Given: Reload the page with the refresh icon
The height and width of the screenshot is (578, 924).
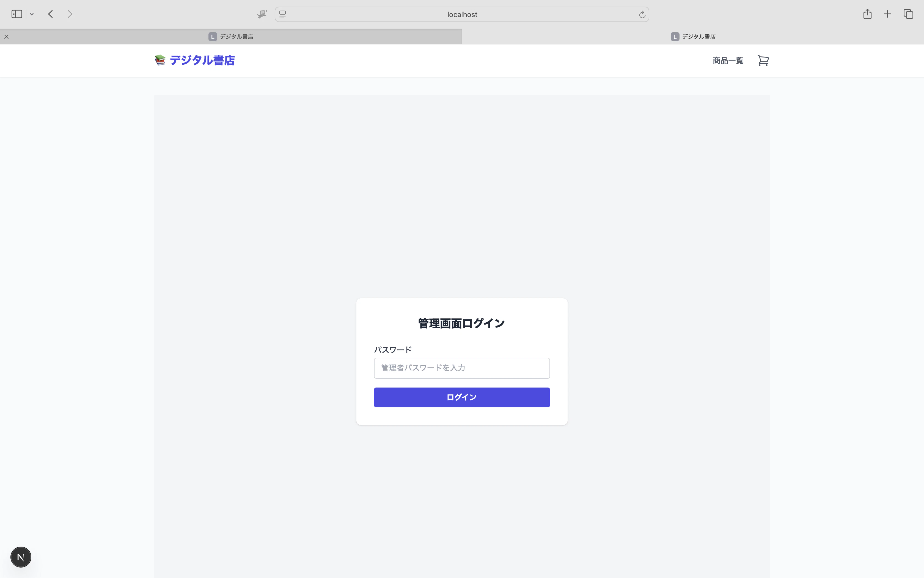Looking at the screenshot, I should coord(642,15).
